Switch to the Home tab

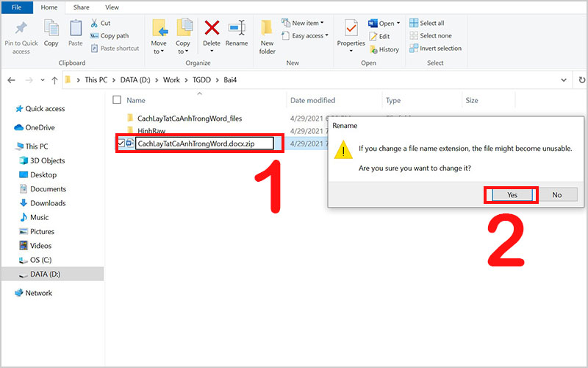[x=49, y=7]
